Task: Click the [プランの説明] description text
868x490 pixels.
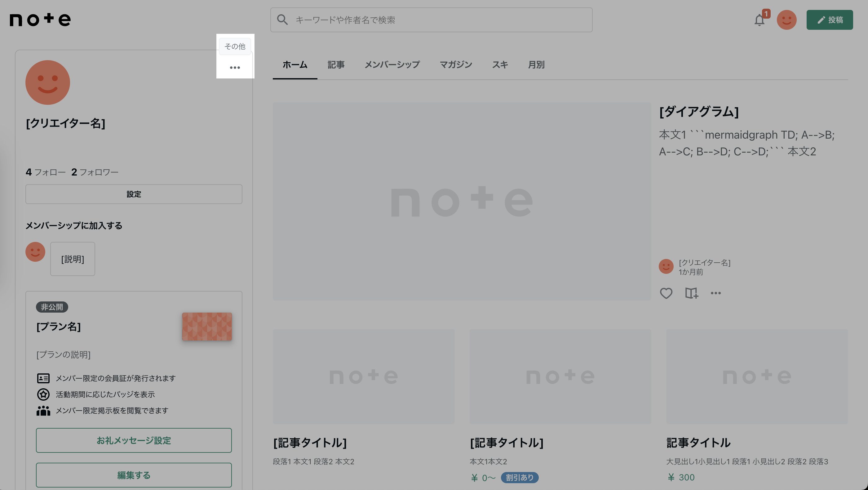Action: pos(63,354)
